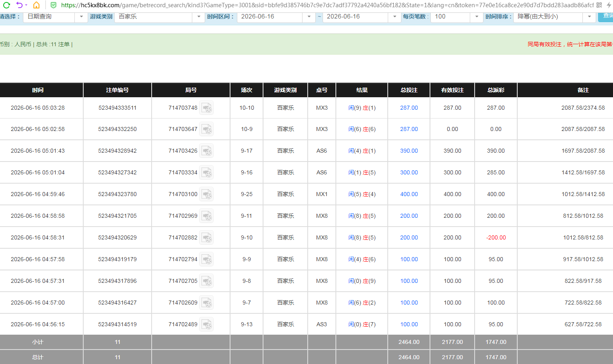Reload the page with browser refresh icon
The image size is (613, 364).
pos(6,5)
